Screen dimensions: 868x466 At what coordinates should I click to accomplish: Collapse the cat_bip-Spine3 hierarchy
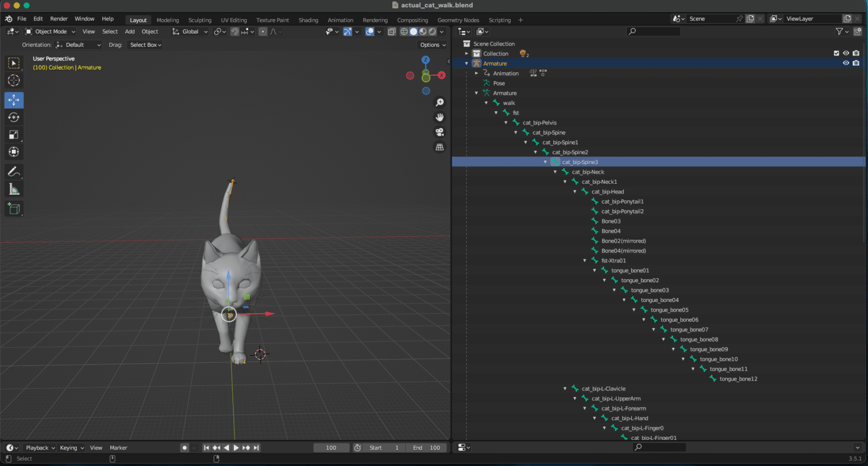(545, 162)
